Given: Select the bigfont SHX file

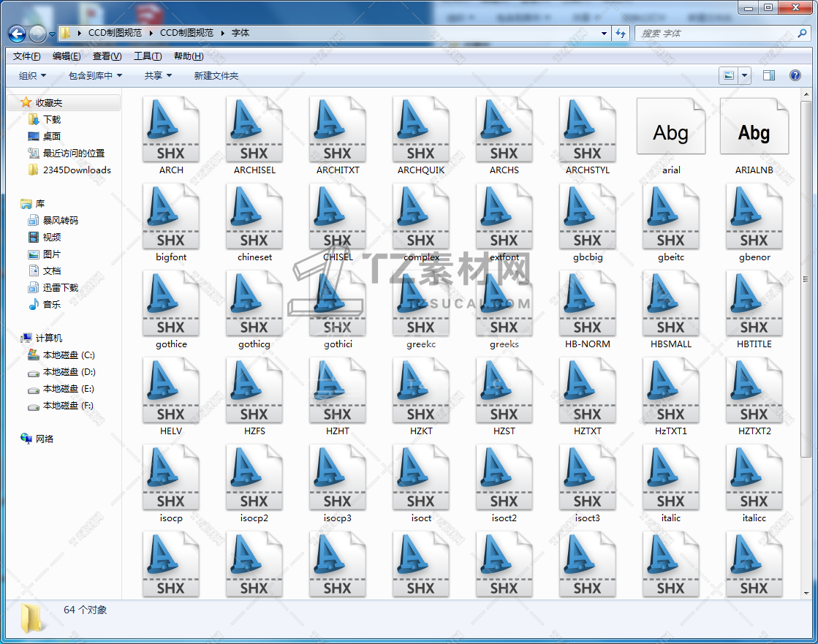Looking at the screenshot, I should (170, 216).
